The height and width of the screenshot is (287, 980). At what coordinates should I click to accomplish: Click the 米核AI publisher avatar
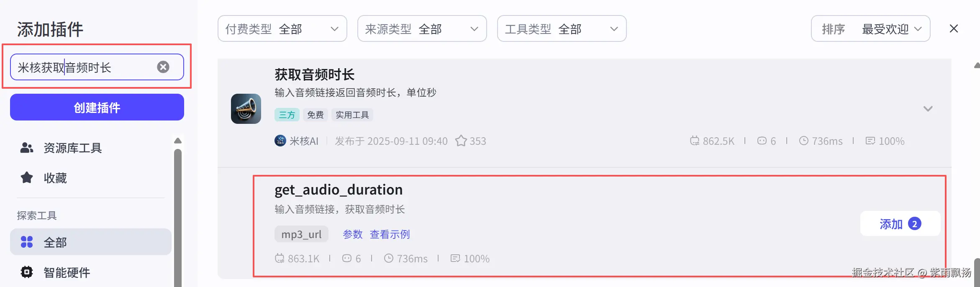click(280, 141)
